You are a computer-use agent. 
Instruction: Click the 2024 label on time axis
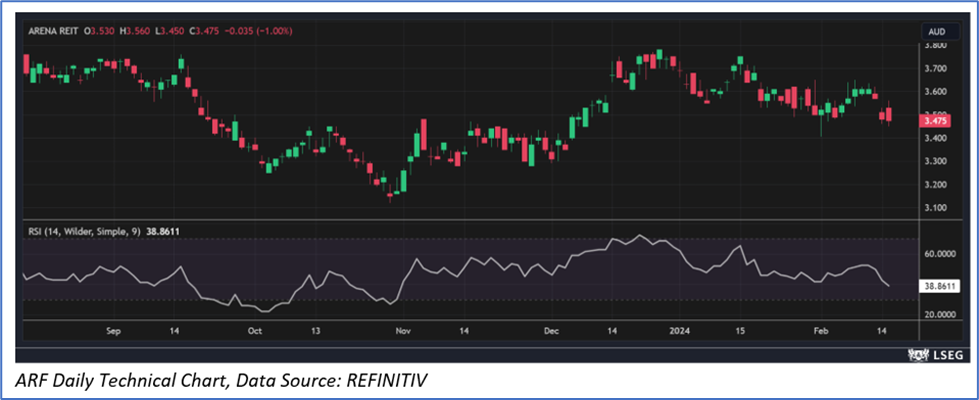(x=681, y=329)
